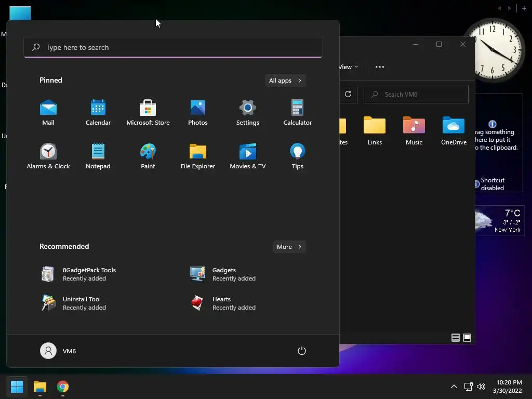Show More recommended items

289,247
